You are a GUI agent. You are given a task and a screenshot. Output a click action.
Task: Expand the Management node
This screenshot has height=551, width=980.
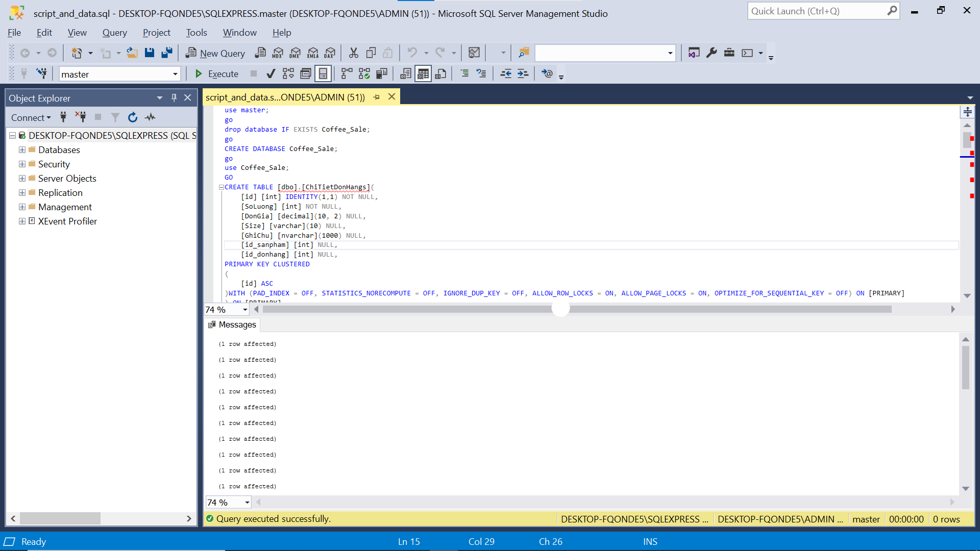point(22,207)
